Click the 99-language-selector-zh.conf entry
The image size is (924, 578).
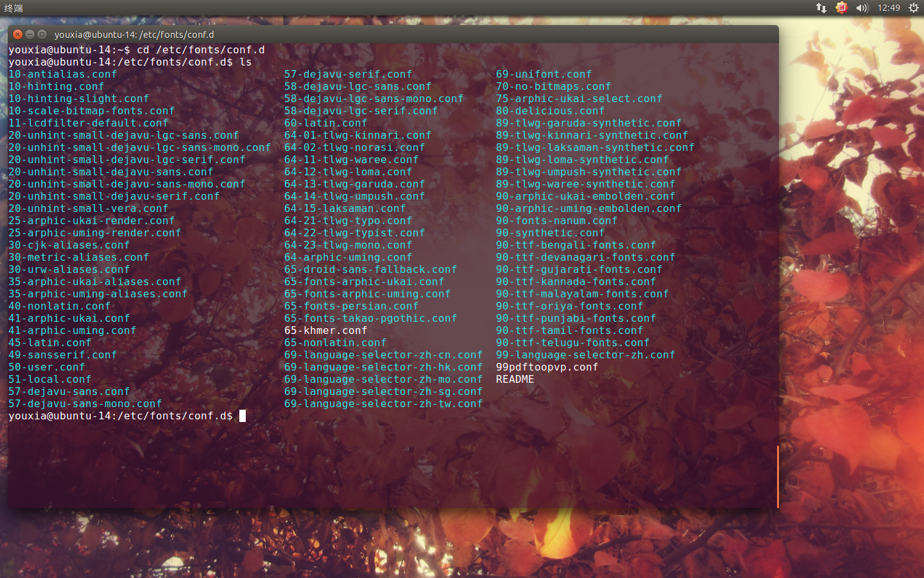[x=586, y=355]
